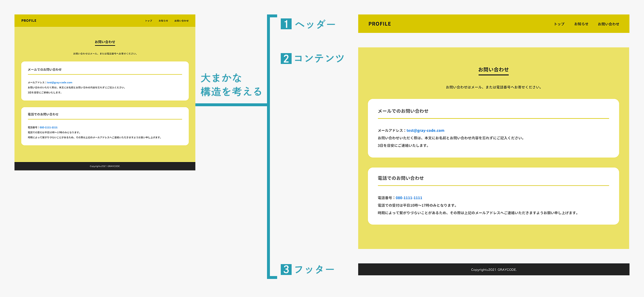
Task: Click 電話でのお問い合わせ heading in large card
Action: pyautogui.click(x=401, y=178)
